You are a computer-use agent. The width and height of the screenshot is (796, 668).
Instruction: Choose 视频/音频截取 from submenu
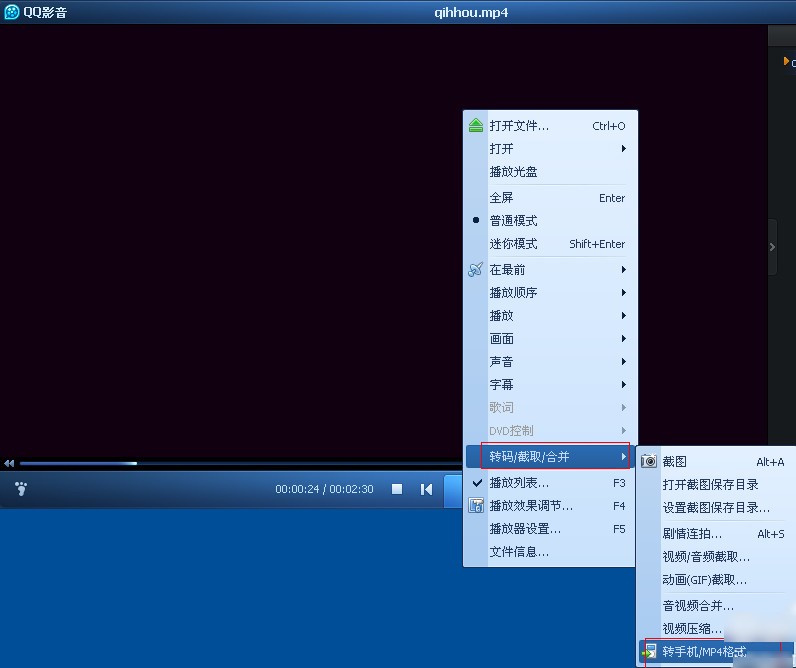(x=706, y=557)
